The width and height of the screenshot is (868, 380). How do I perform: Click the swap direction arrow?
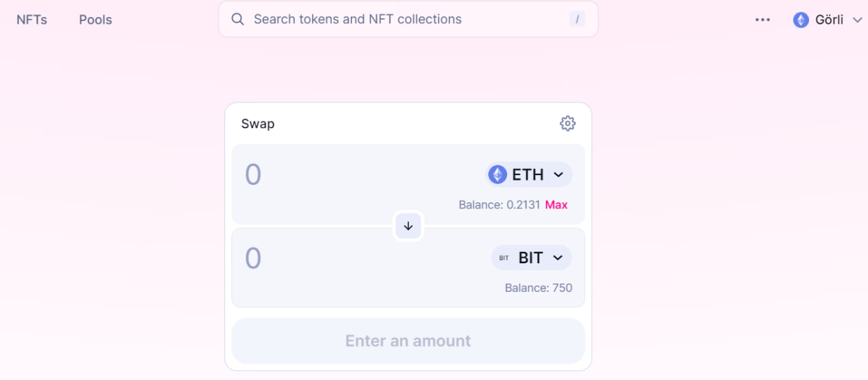click(408, 226)
